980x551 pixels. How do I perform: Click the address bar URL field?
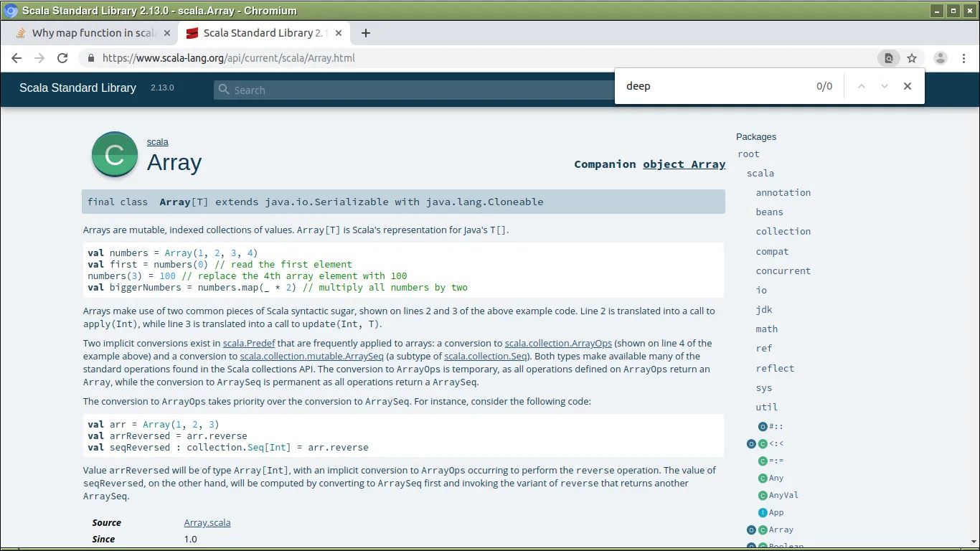click(x=488, y=58)
